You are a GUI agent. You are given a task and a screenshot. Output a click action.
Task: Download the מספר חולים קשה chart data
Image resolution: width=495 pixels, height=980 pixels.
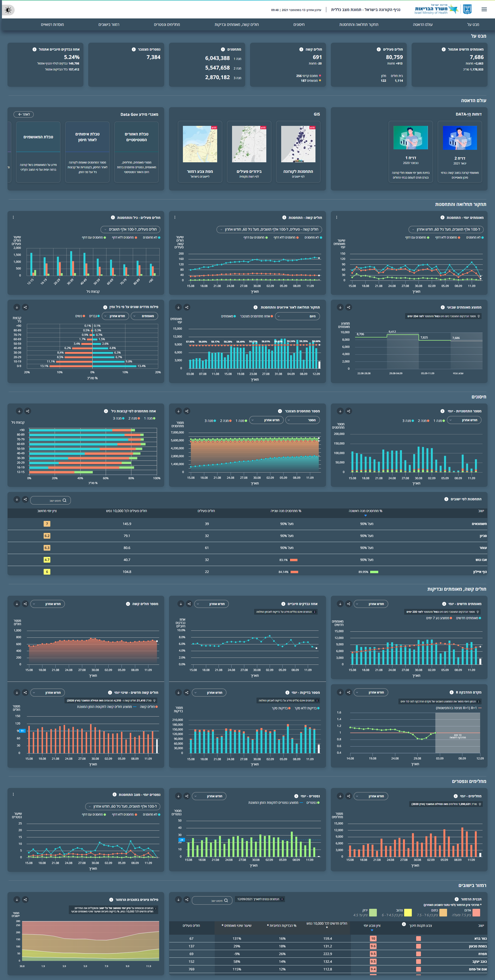tap(17, 604)
